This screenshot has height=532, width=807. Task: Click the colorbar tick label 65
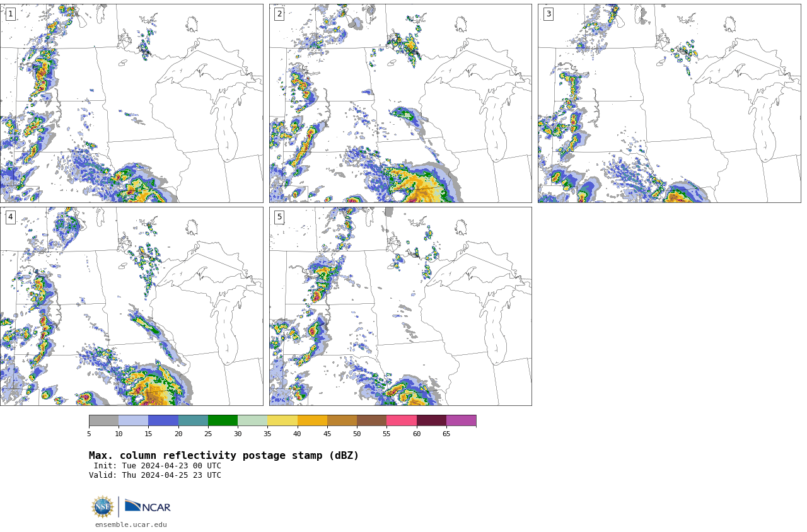(x=446, y=434)
